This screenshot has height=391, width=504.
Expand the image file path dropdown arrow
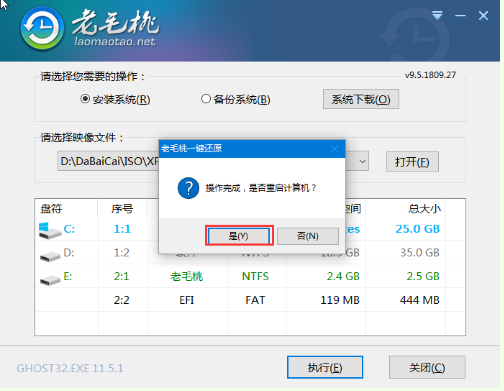coord(362,161)
